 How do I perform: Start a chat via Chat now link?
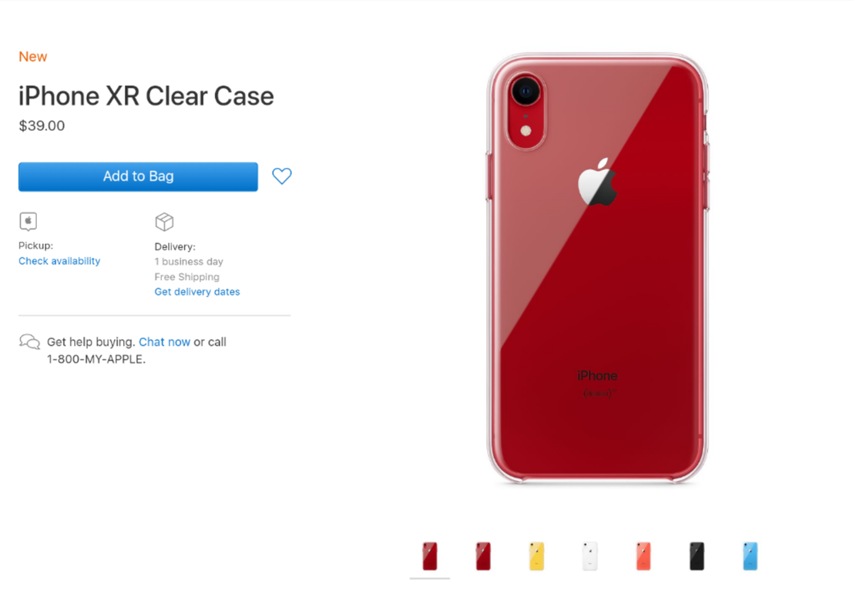(164, 342)
